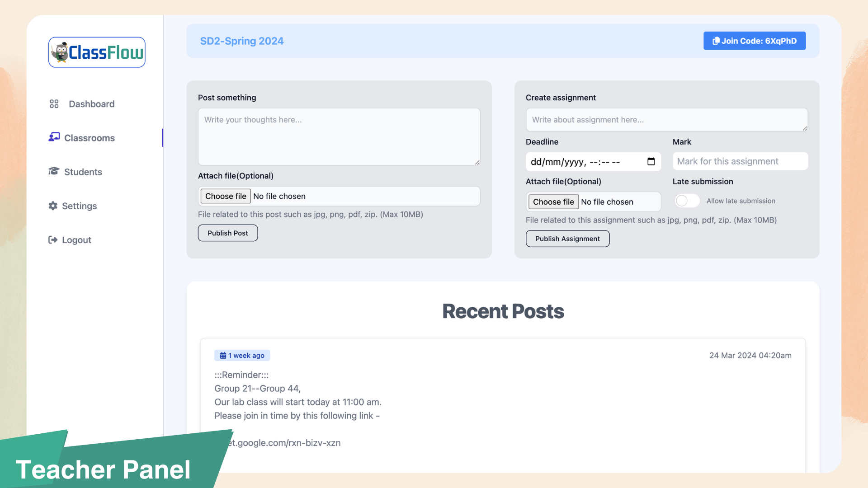Choose file for the assignment attachment
Image resolution: width=868 pixels, height=488 pixels.
coord(553,202)
